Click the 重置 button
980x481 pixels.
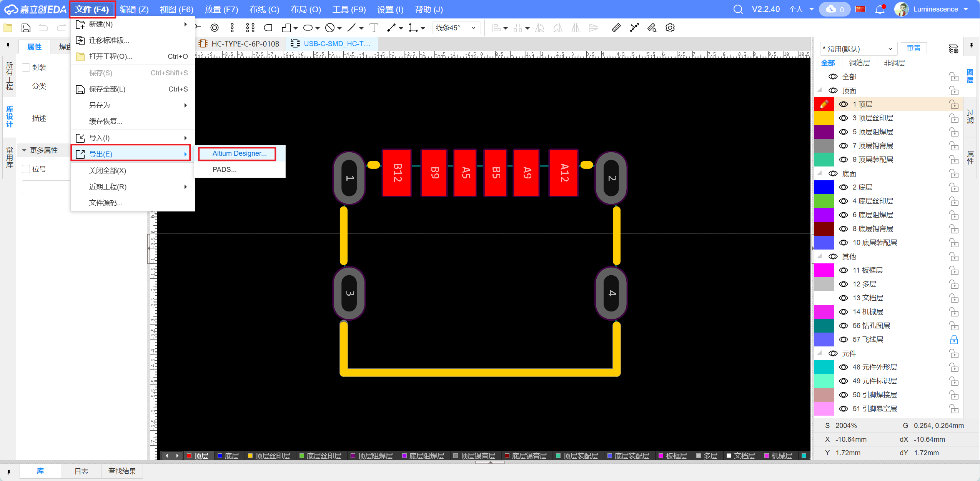click(x=915, y=48)
